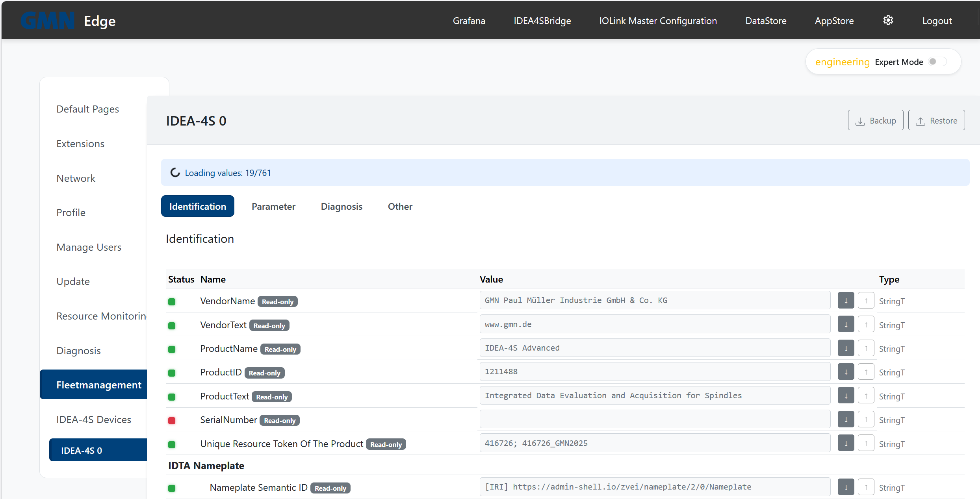980x499 pixels.
Task: Click upload arrow for VendorText row
Action: 866,325
